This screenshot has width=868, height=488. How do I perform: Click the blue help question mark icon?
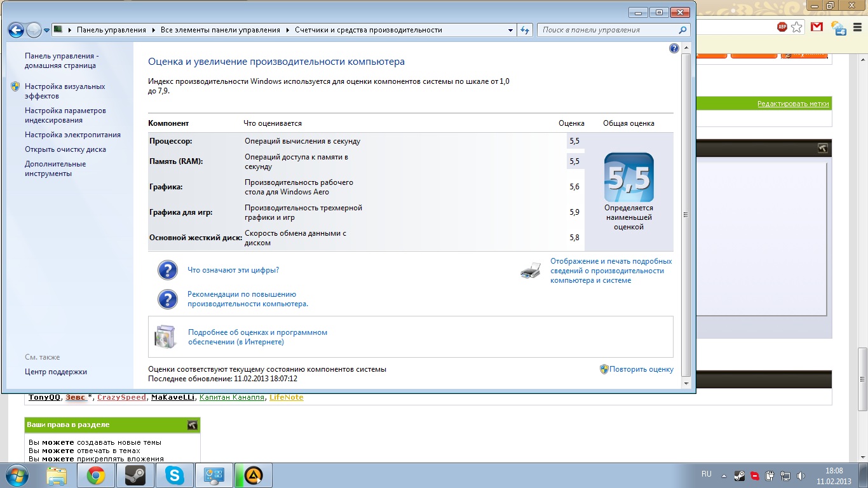pyautogui.click(x=674, y=48)
